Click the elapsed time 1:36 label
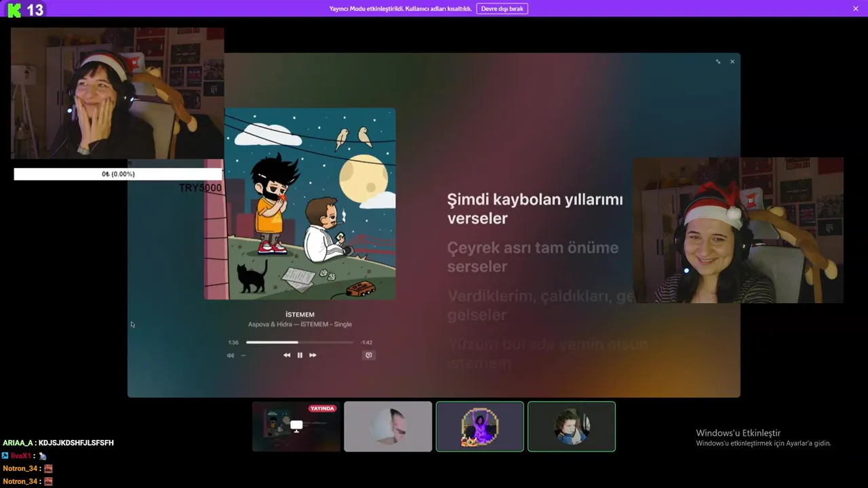The image size is (868, 488). pyautogui.click(x=233, y=342)
